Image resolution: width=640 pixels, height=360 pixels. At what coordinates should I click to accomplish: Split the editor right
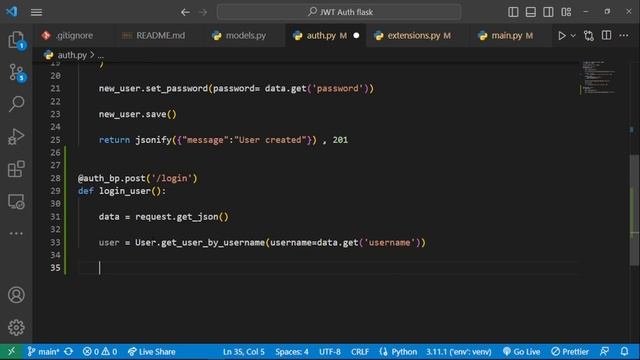(x=607, y=36)
